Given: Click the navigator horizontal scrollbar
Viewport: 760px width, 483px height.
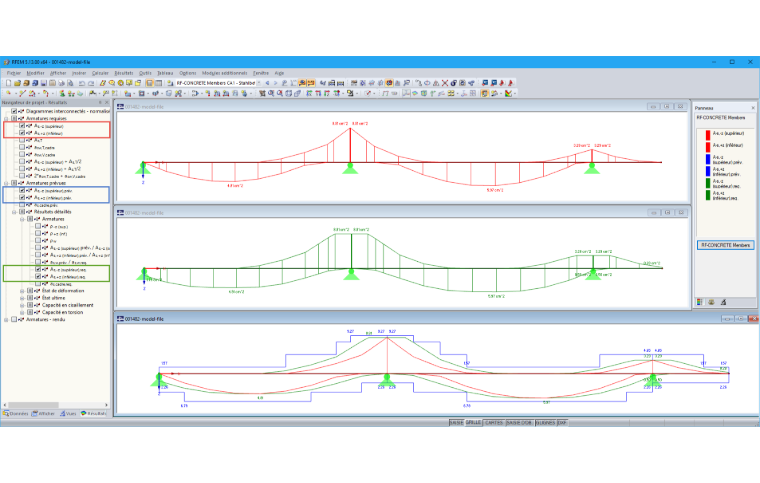Looking at the screenshot, I should coord(33,405).
